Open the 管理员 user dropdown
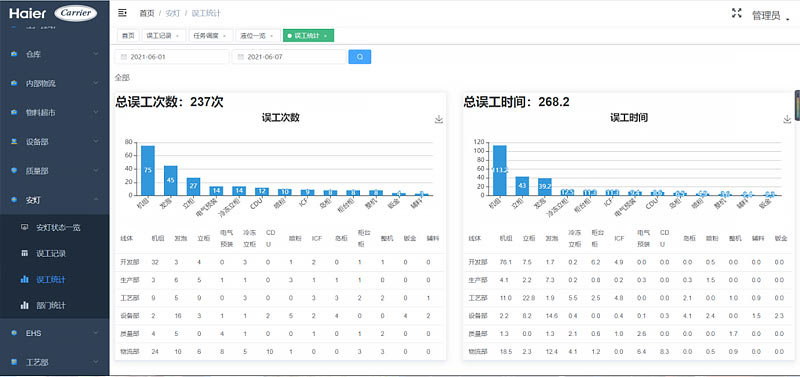800x377 pixels. pyautogui.click(x=770, y=16)
